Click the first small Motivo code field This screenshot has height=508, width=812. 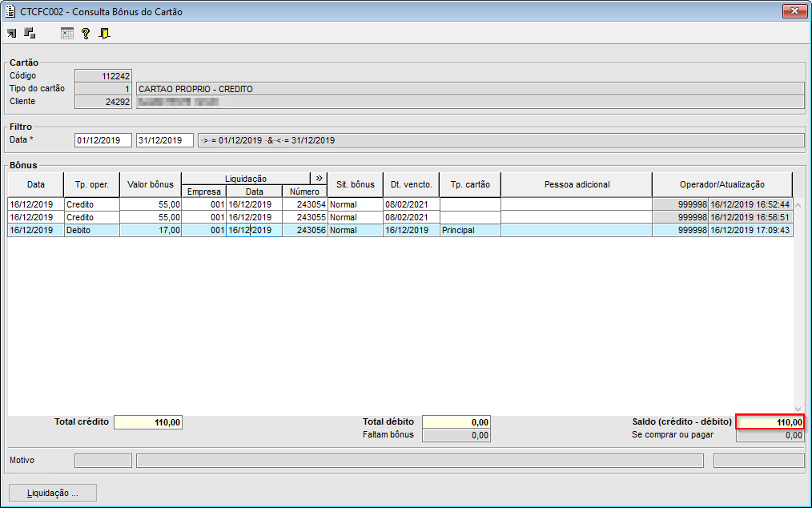tap(103, 460)
